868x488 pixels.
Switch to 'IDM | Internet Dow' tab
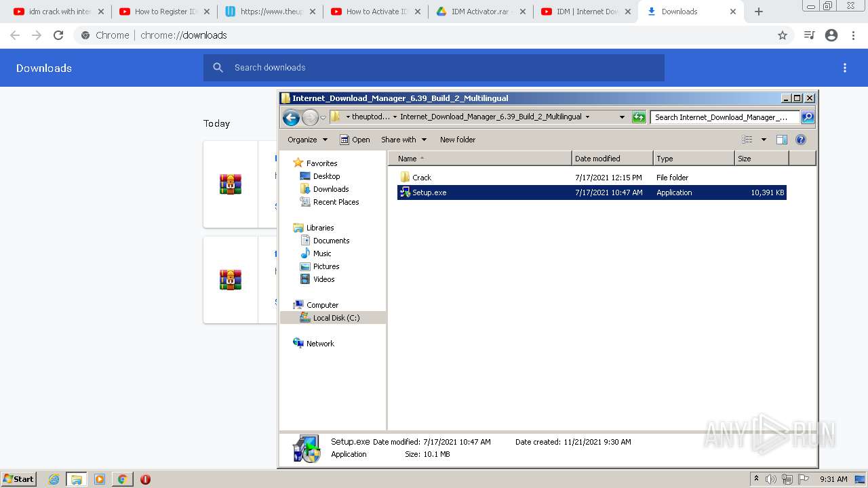(587, 12)
